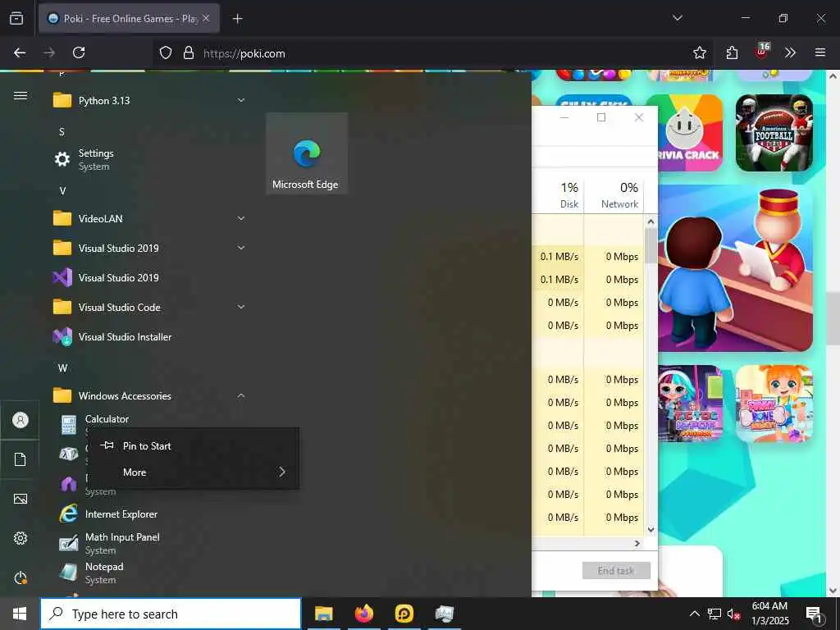
Task: Open Firefox View icon
Action: [x=16, y=18]
